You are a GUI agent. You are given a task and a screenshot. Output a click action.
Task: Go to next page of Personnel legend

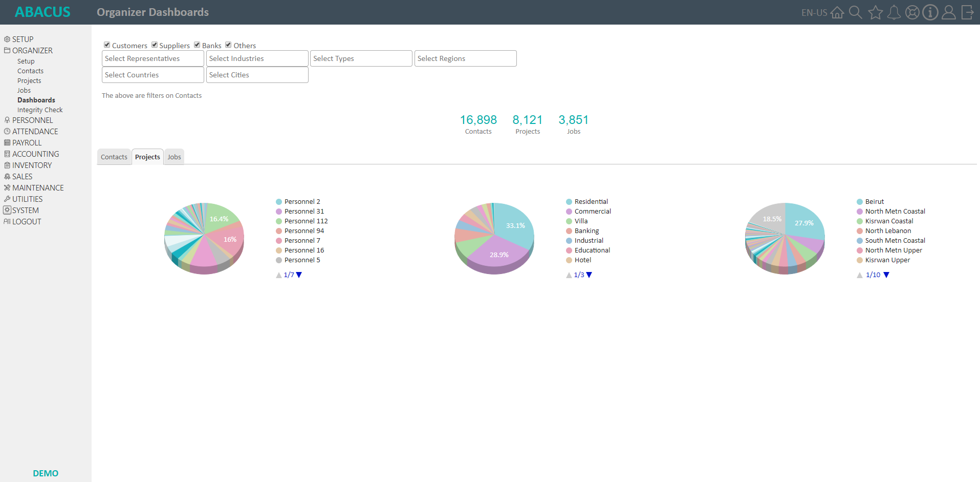[299, 275]
